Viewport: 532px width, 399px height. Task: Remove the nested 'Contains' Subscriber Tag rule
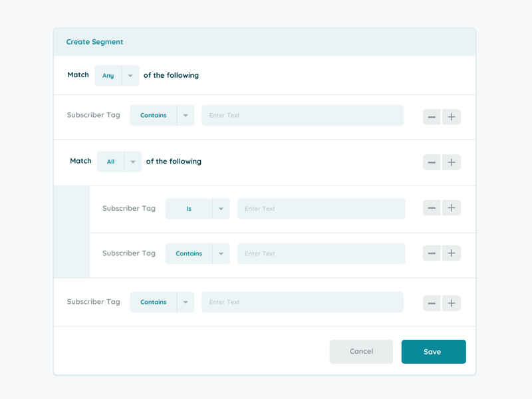(432, 253)
